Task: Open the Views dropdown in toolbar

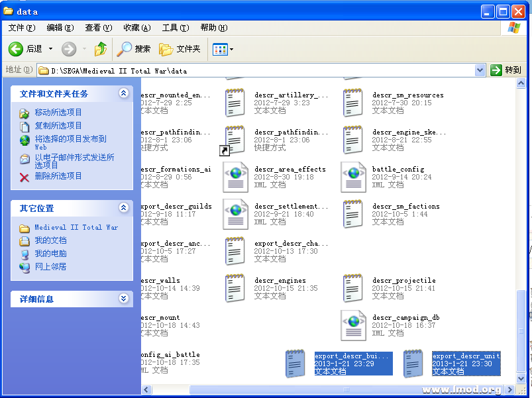Action: pos(223,49)
